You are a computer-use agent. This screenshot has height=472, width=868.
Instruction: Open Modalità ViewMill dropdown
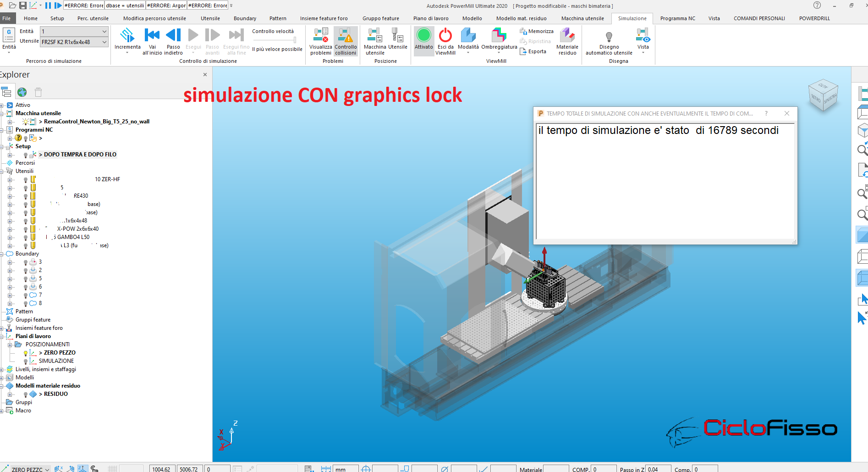point(468,40)
